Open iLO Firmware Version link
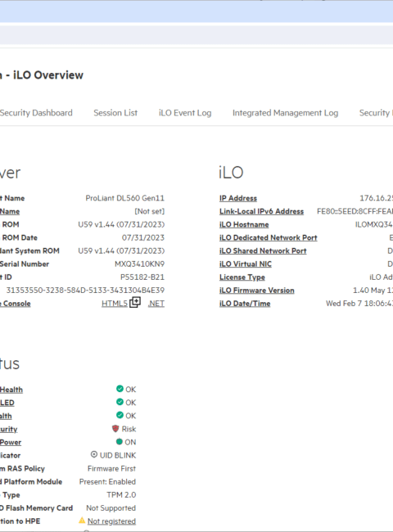 [257, 291]
